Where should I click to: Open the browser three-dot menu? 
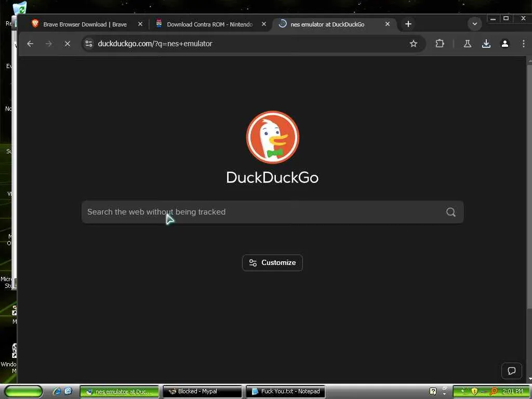click(524, 44)
